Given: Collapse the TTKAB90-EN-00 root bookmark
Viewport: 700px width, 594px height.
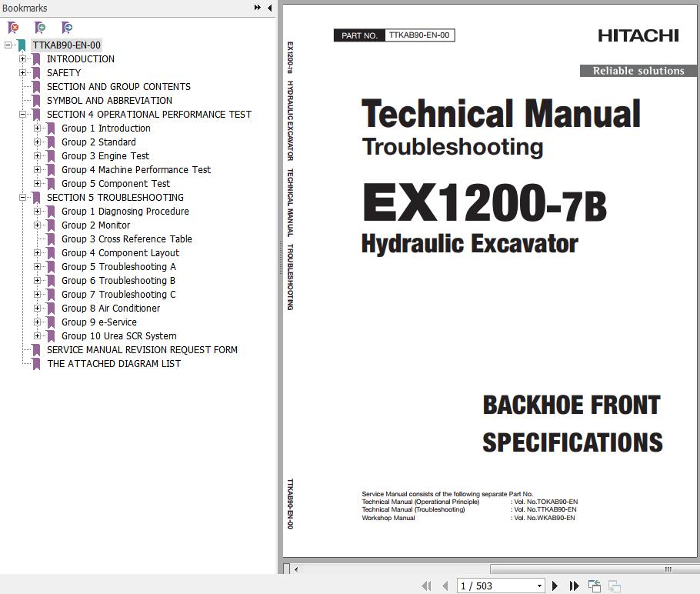Looking at the screenshot, I should [8, 45].
